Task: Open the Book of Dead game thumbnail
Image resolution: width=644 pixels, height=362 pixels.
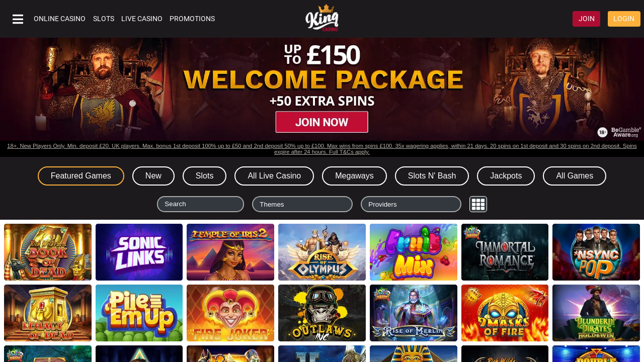Action: pos(48,252)
